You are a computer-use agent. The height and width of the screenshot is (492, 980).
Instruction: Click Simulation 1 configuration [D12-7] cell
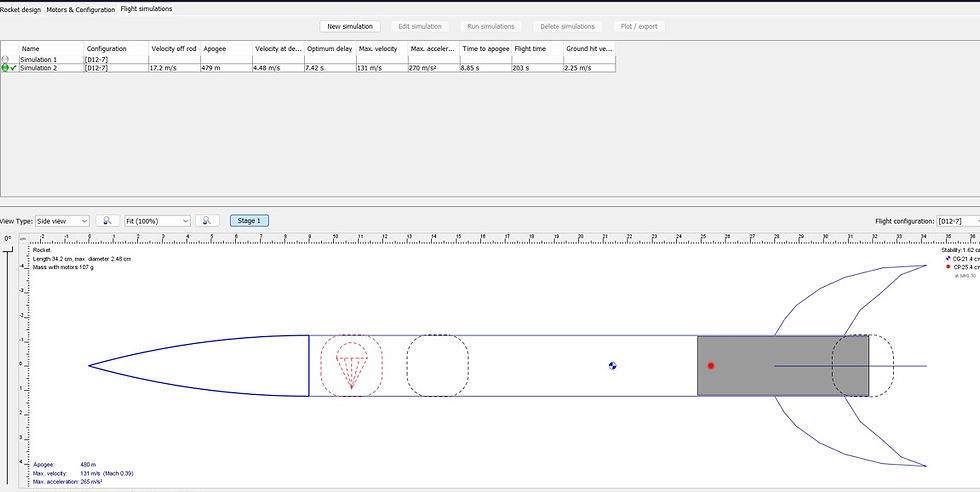coord(116,59)
